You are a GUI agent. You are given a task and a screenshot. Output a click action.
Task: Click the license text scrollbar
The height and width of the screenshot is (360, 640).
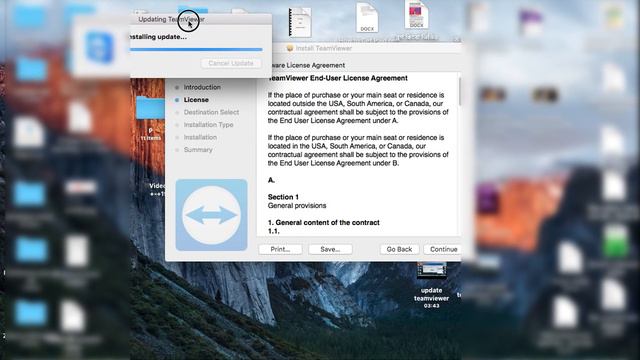pyautogui.click(x=460, y=91)
